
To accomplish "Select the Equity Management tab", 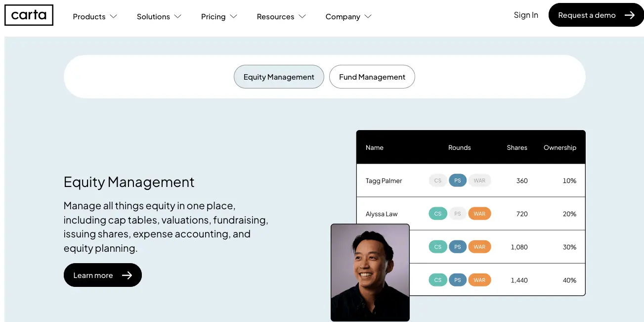I will click(279, 77).
